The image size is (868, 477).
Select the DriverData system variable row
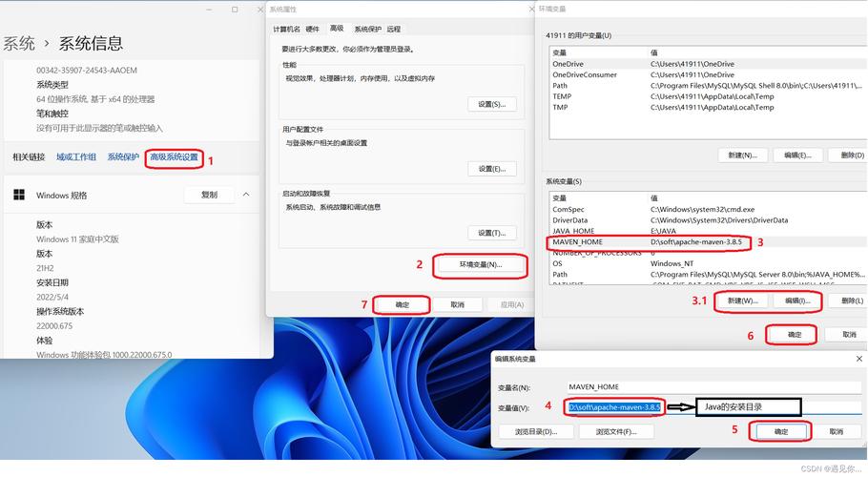[708, 220]
